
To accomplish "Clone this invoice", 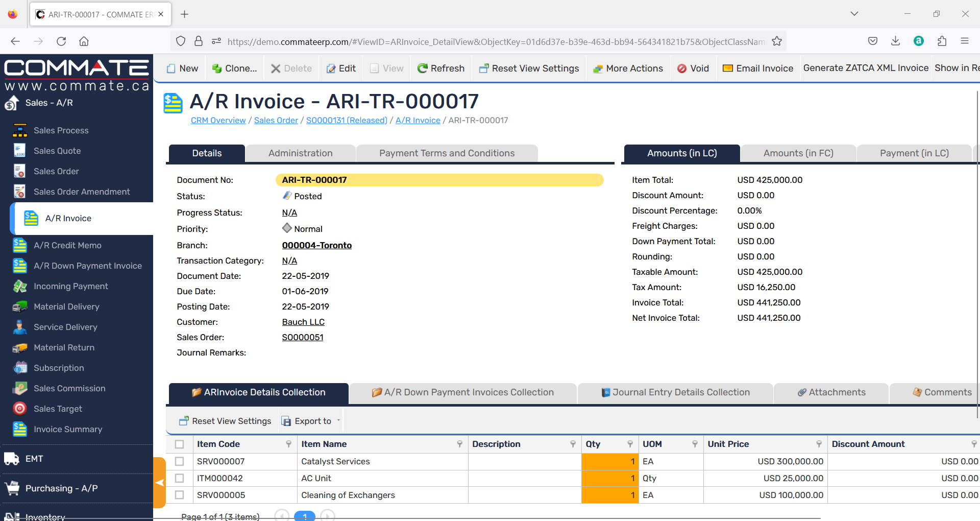I will click(235, 68).
